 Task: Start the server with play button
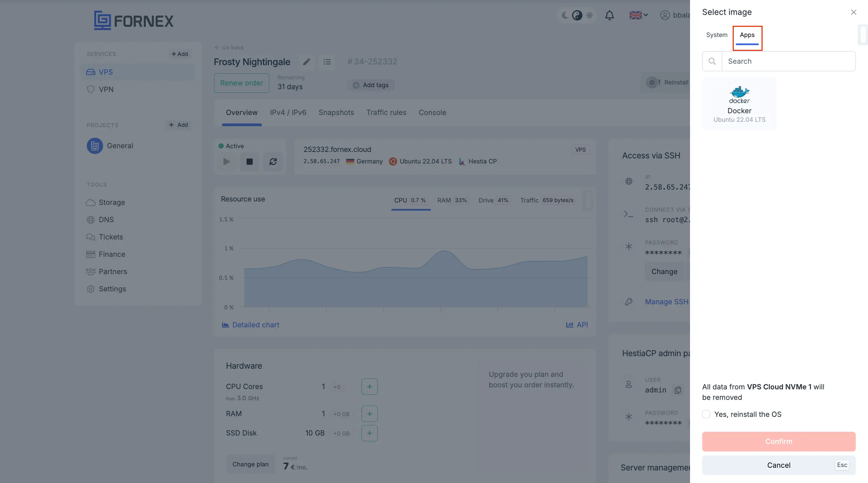[226, 161]
